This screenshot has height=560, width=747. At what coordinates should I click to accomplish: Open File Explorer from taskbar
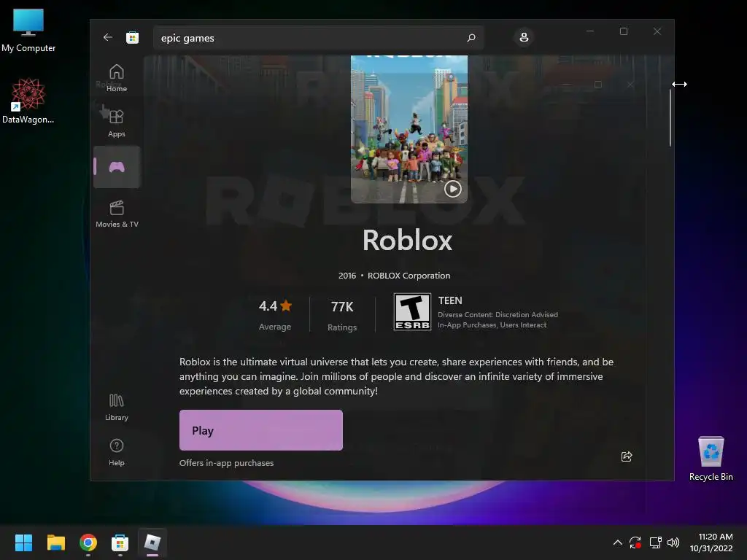tap(55, 542)
